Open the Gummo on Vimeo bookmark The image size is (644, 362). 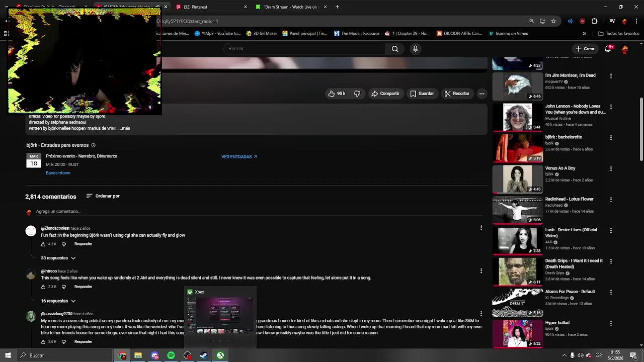pyautogui.click(x=508, y=34)
